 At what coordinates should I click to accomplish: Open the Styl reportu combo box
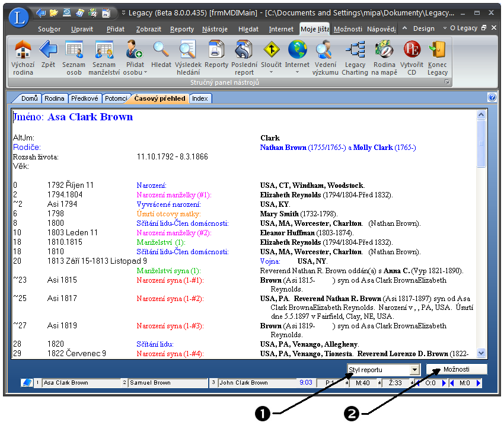coord(414,370)
